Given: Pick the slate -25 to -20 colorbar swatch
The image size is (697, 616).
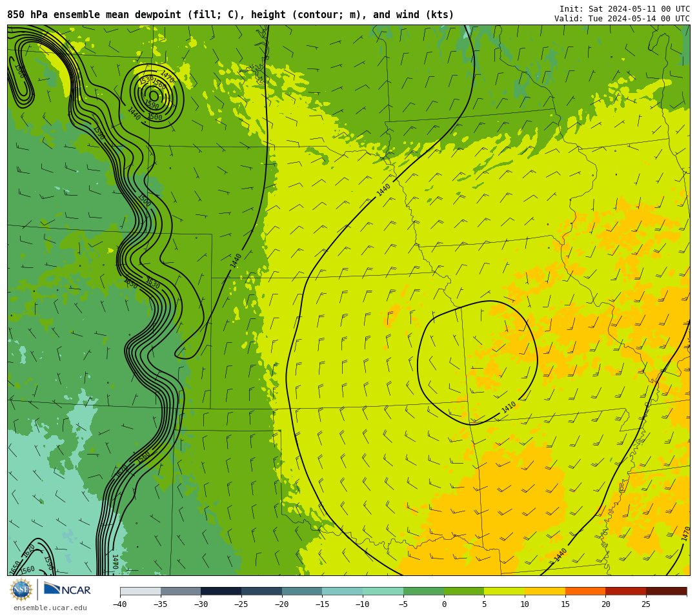Looking at the screenshot, I should (x=261, y=591).
